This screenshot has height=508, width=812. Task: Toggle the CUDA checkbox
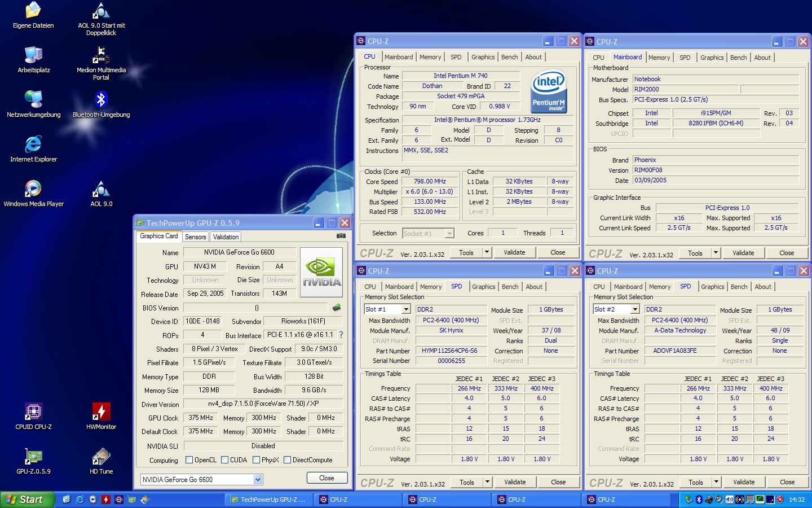click(x=225, y=460)
